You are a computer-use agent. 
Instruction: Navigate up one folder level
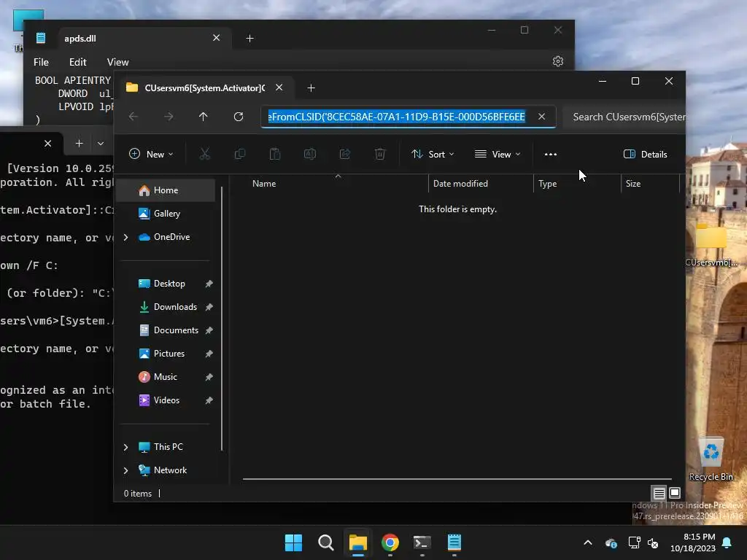(204, 117)
